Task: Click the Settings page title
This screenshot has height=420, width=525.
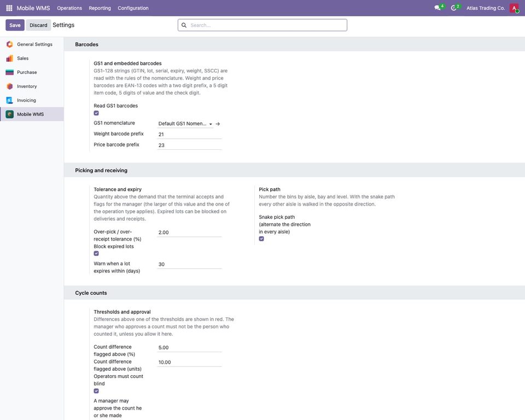Action: tap(63, 25)
